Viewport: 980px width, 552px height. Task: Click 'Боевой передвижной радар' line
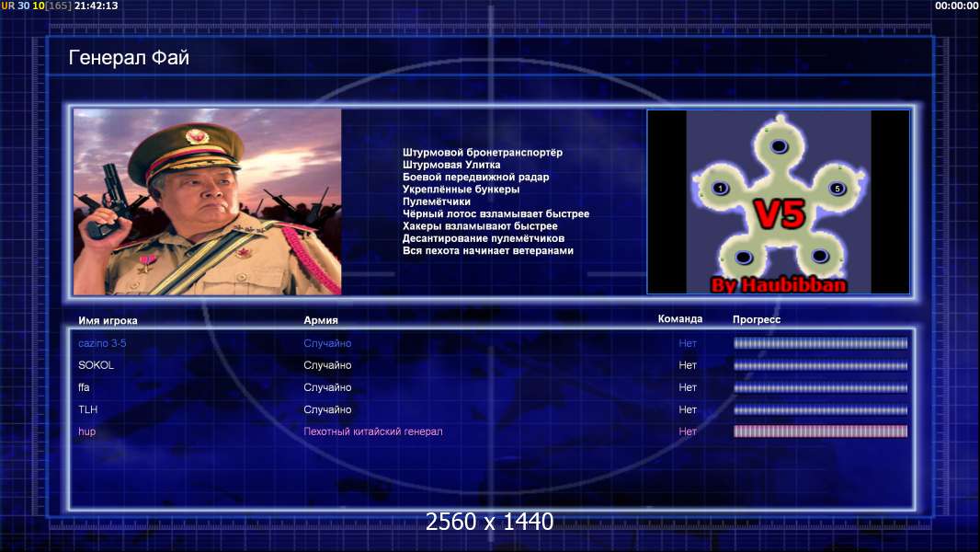click(475, 177)
